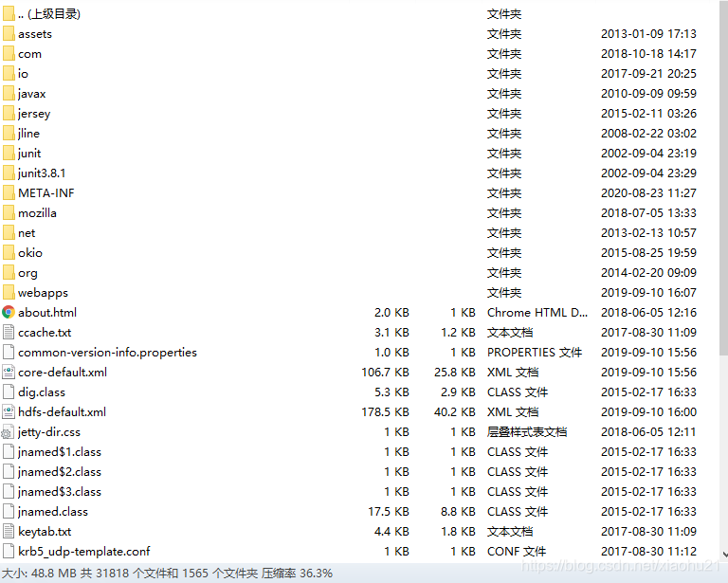Click the XML icon for hdfs-default.xml
This screenshot has height=583, width=728.
9,412
